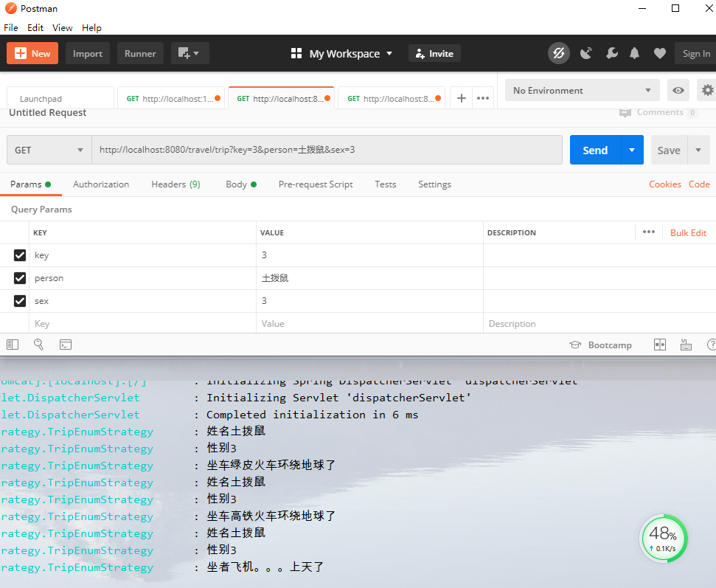Open the tab options ellipsis menu

click(483, 98)
